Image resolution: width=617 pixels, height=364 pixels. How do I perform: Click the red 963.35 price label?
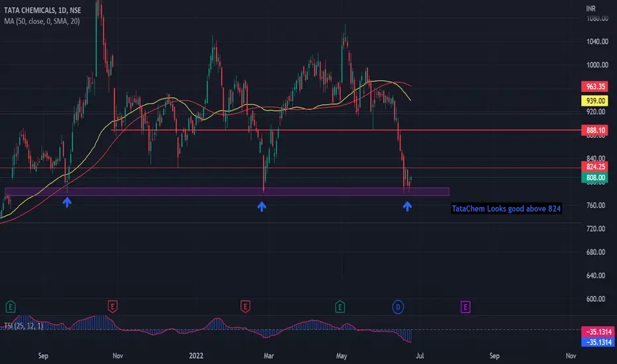(x=594, y=87)
